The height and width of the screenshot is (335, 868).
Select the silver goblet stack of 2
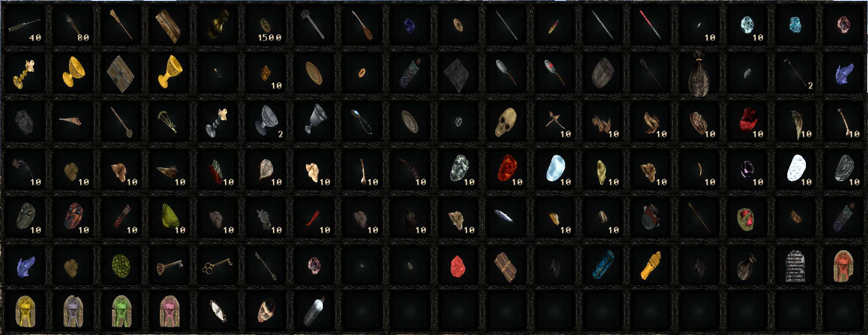tap(266, 120)
